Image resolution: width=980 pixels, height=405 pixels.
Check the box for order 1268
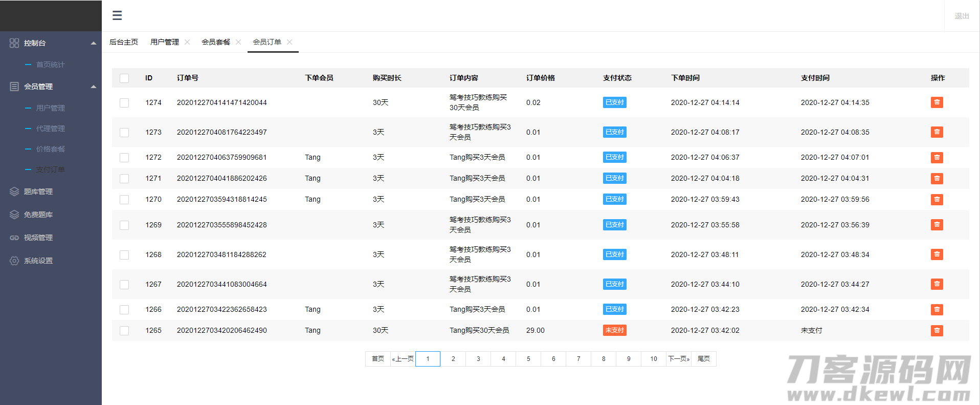[x=124, y=255]
